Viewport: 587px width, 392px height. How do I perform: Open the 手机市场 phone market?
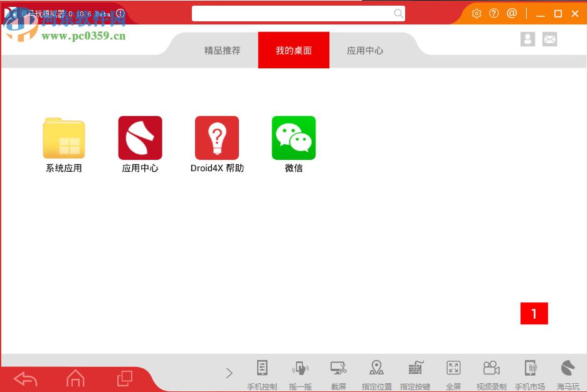click(531, 373)
